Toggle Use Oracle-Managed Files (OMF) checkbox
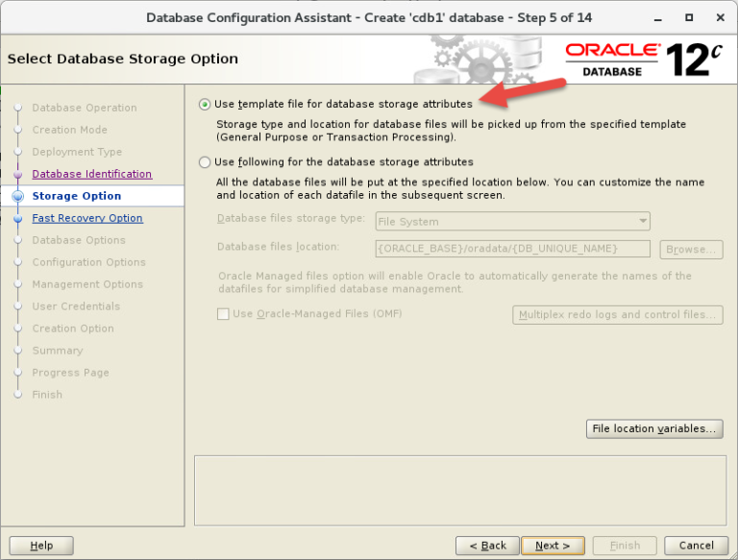Viewport: 738px width, 560px height. coord(223,314)
